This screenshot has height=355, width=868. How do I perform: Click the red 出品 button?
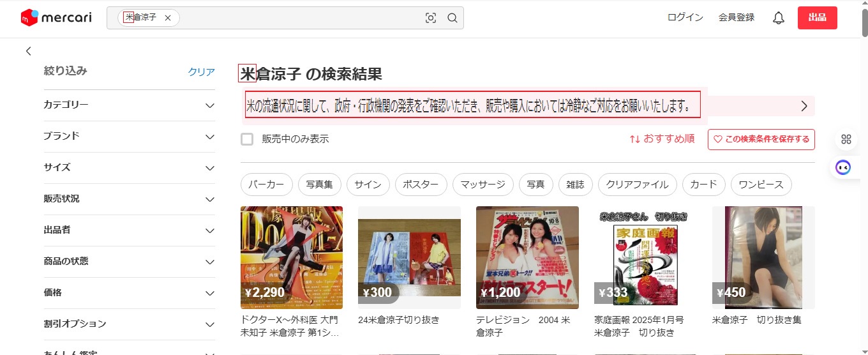coord(818,18)
